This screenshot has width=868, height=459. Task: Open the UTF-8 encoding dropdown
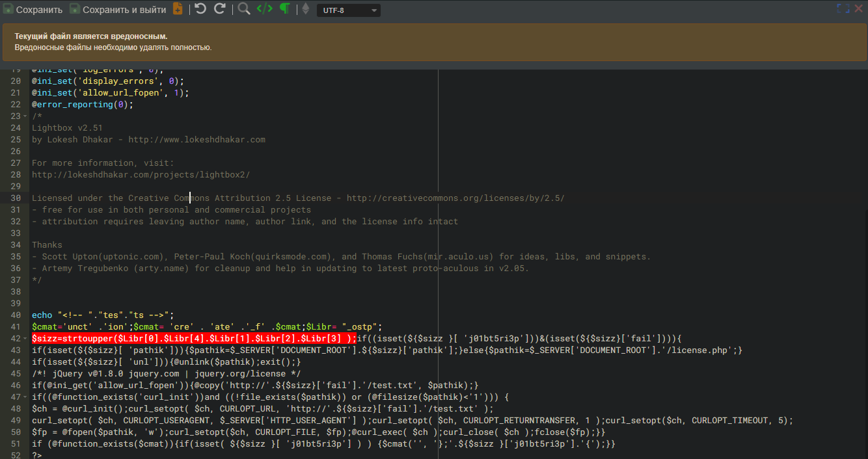pos(349,10)
